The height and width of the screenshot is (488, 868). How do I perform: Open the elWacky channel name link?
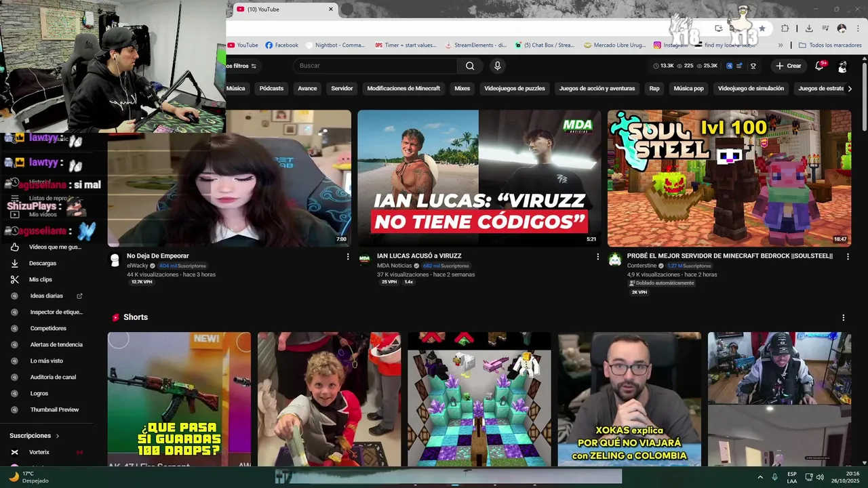coord(137,266)
